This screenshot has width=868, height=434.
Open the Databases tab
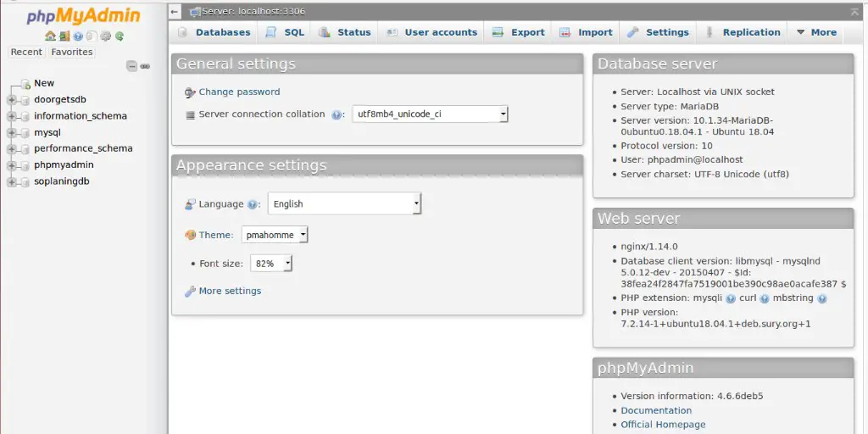coord(214,32)
